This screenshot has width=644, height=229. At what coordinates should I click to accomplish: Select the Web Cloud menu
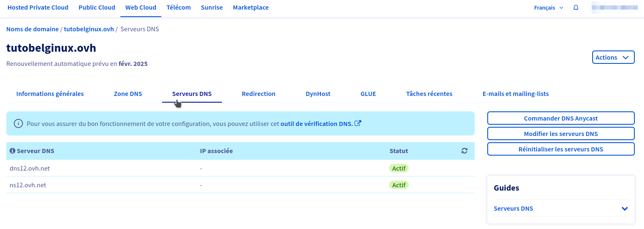point(141,8)
